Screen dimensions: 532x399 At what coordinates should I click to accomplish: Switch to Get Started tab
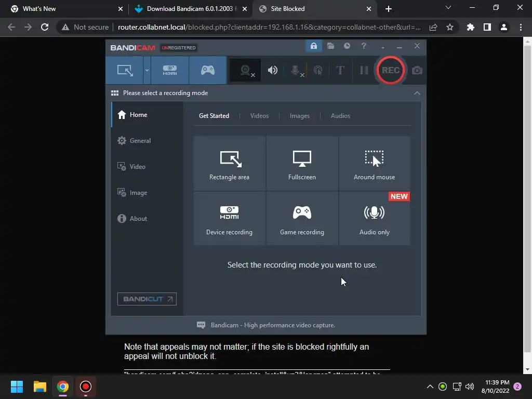214,116
